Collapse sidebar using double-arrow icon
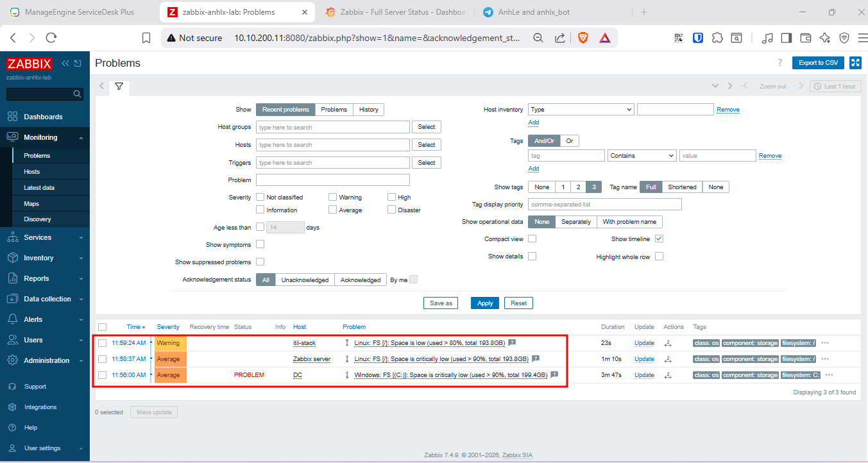The image size is (868, 463). (x=65, y=63)
